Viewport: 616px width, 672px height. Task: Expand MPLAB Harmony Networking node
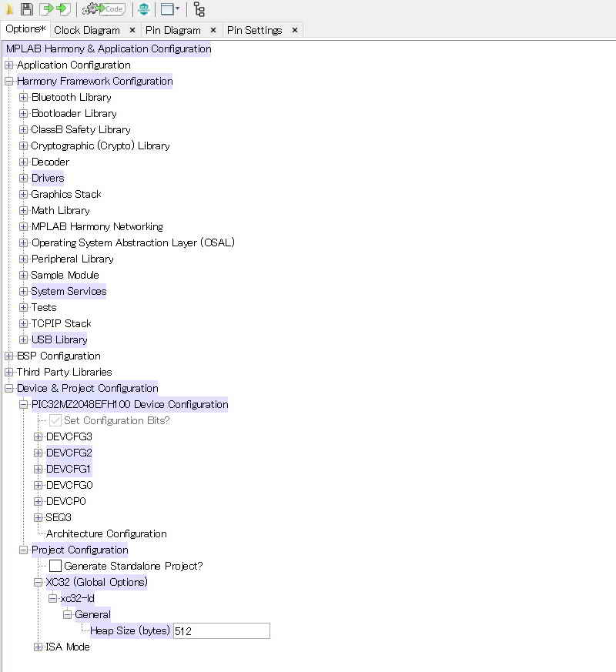coord(24,227)
